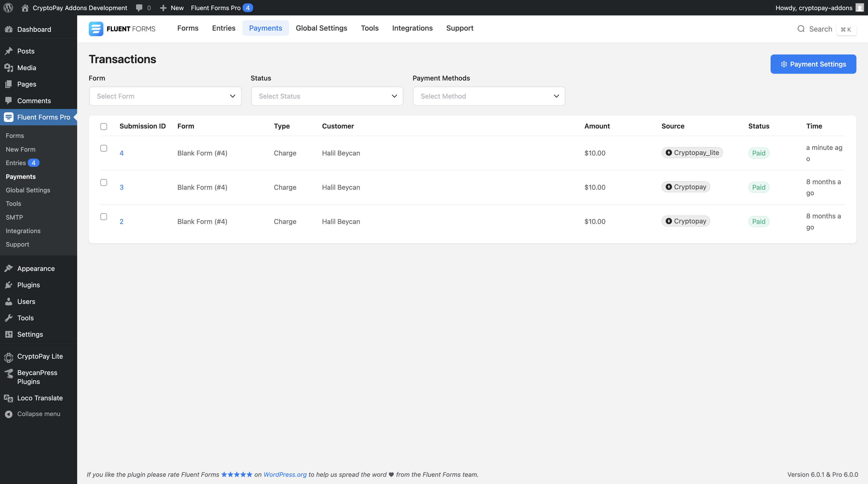Viewport: 868px width, 484px height.
Task: Open New Form in sidebar submenu
Action: pyautogui.click(x=20, y=149)
